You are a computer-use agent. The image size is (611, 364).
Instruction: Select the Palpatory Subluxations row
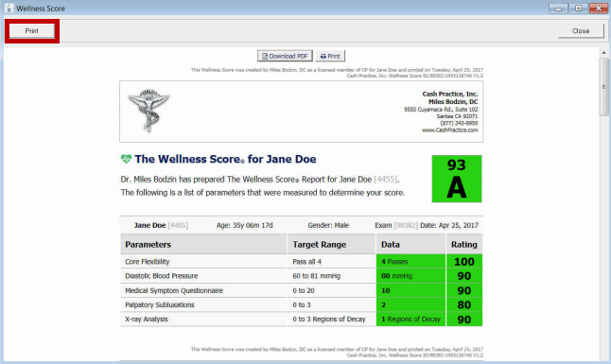(x=301, y=304)
